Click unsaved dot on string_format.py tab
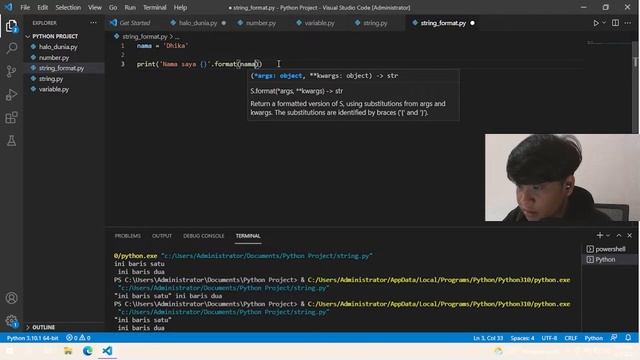The width and height of the screenshot is (640, 360). point(472,23)
